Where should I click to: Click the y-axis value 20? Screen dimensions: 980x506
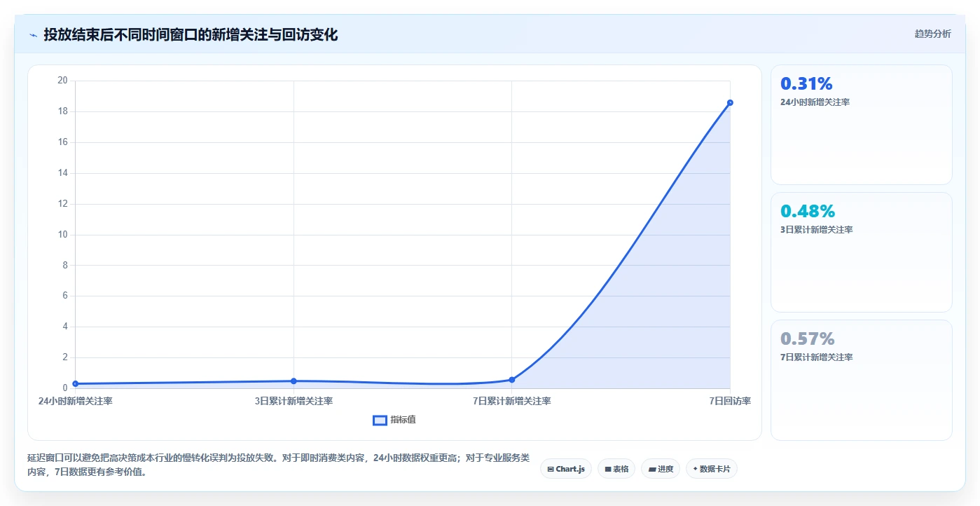pos(62,81)
